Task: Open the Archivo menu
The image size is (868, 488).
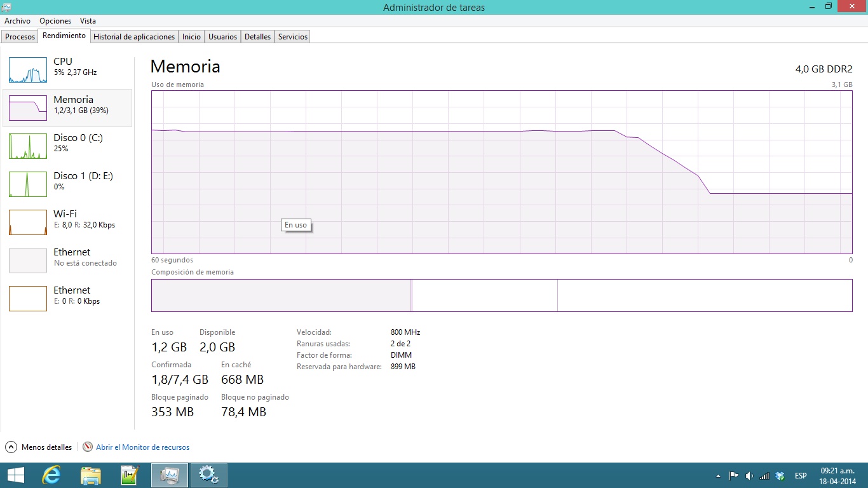Action: point(17,21)
